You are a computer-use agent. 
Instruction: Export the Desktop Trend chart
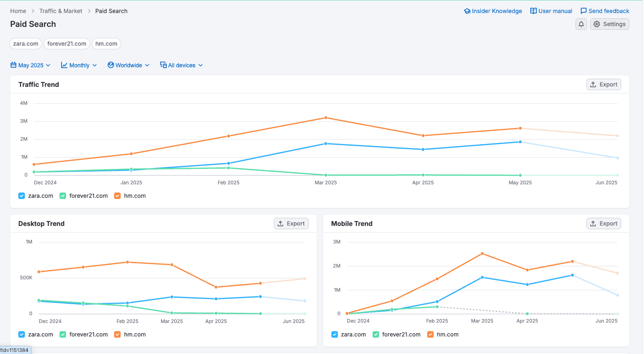coord(291,223)
